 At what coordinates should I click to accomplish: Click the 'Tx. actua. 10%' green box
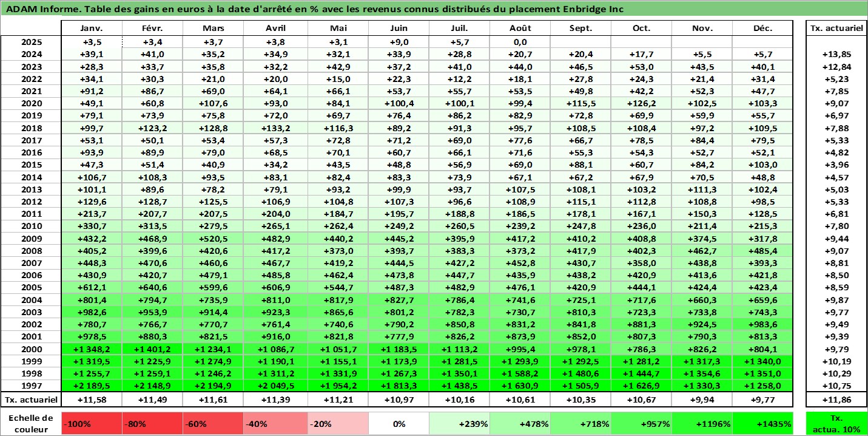[837, 424]
